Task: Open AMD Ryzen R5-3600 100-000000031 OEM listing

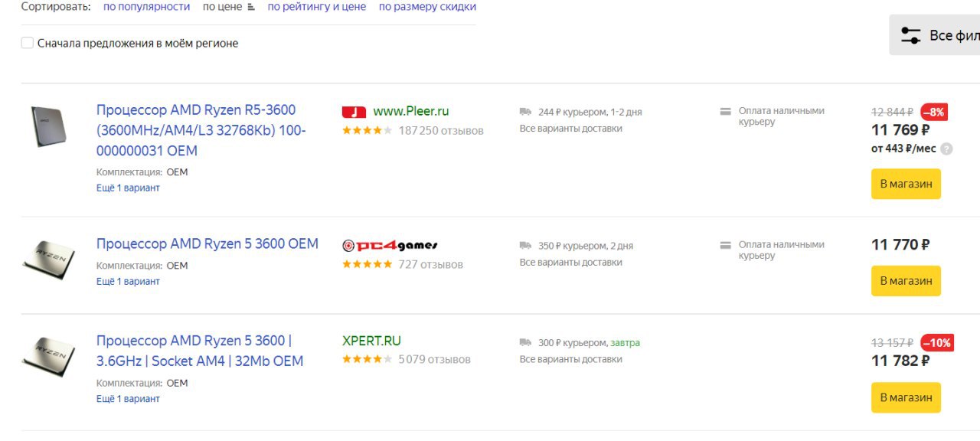Action: (201, 130)
